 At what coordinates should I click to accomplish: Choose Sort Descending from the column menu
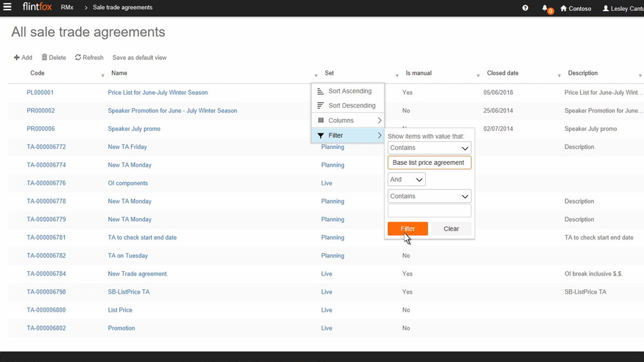pyautogui.click(x=351, y=106)
